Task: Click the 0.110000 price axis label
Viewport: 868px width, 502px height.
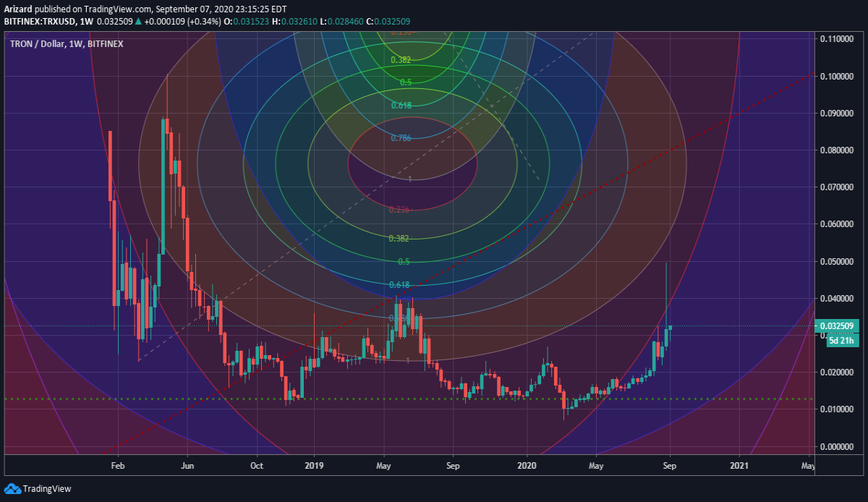Action: point(838,38)
